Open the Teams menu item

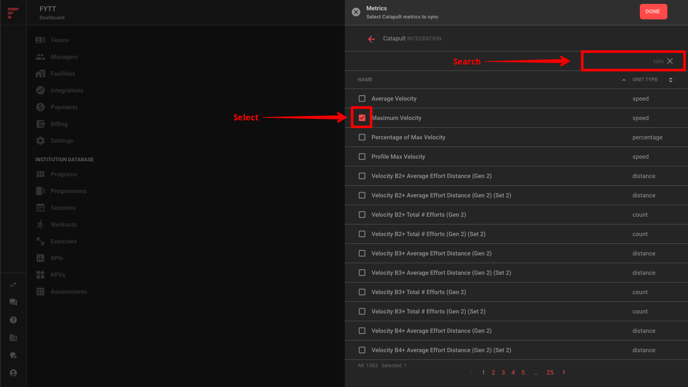point(60,40)
